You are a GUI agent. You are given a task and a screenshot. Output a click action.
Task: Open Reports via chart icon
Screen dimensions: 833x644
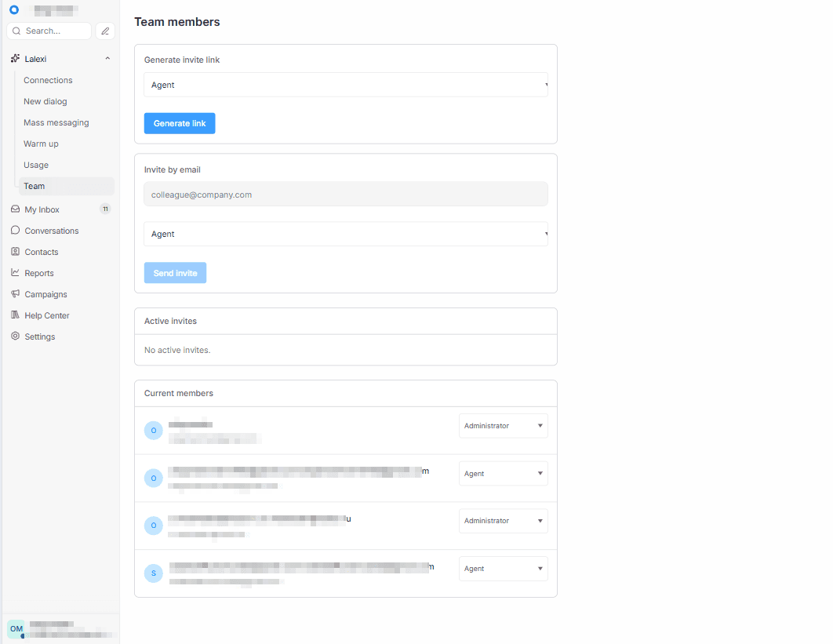pos(16,273)
